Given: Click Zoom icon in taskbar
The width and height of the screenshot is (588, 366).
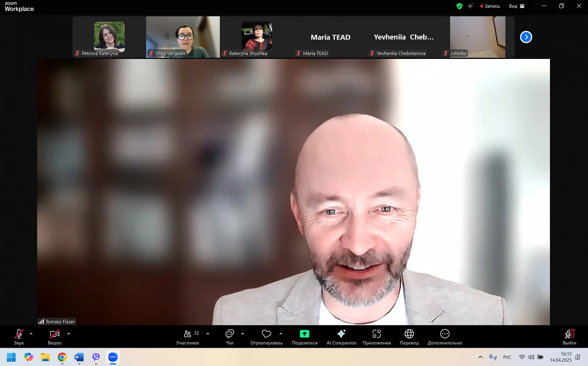Looking at the screenshot, I should [x=113, y=357].
